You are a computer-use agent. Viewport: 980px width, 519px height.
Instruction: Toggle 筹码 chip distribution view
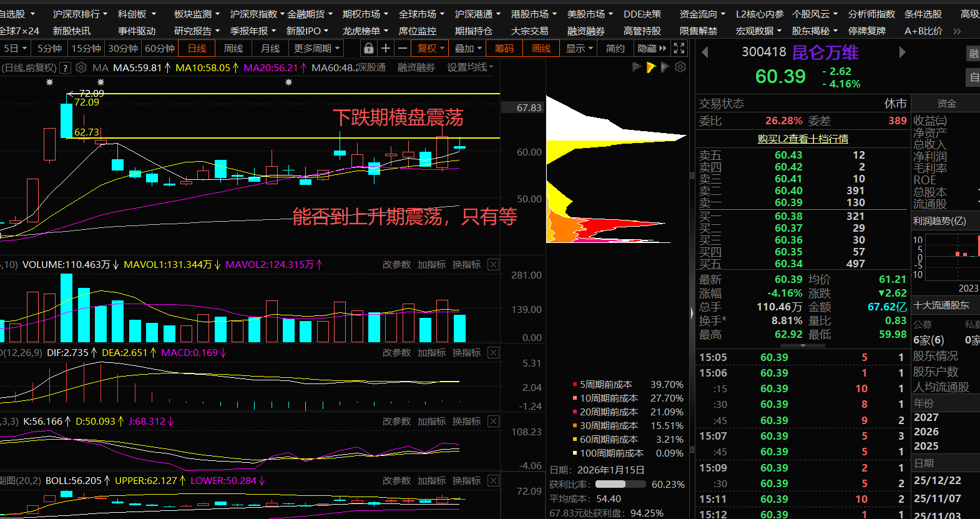coord(504,48)
